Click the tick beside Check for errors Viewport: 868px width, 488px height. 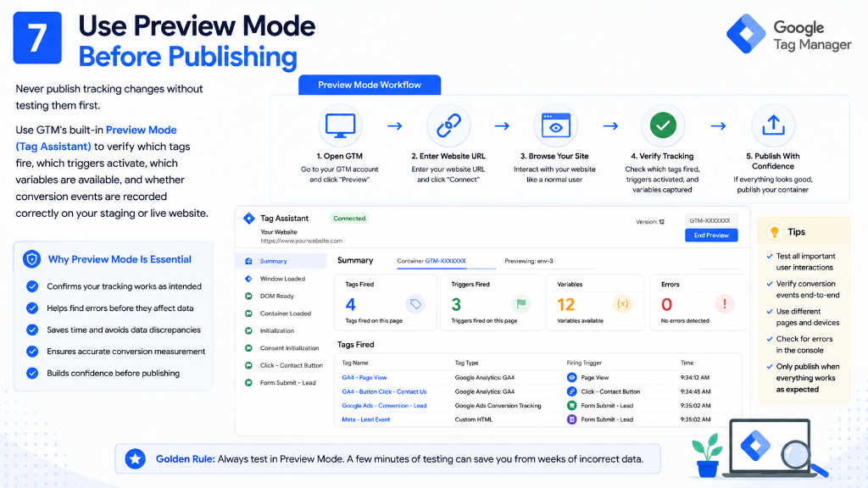(x=770, y=339)
